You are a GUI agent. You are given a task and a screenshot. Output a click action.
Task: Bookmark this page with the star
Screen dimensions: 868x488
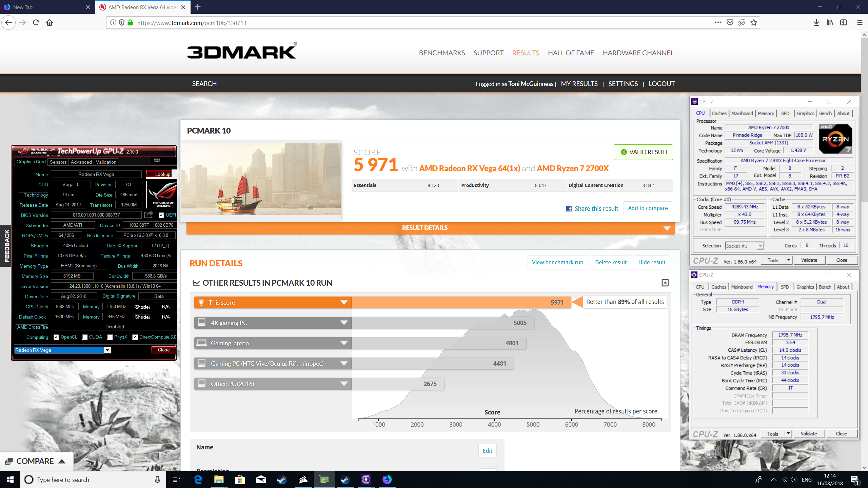(754, 23)
